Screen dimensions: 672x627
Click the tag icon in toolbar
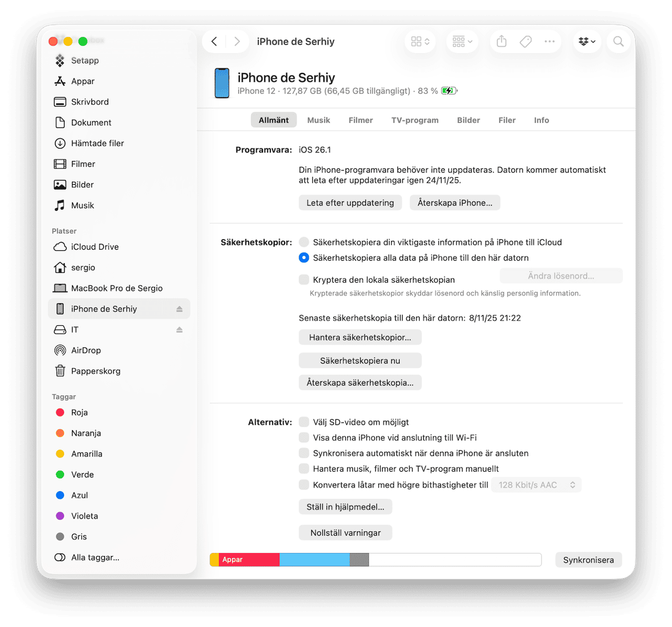pos(526,41)
